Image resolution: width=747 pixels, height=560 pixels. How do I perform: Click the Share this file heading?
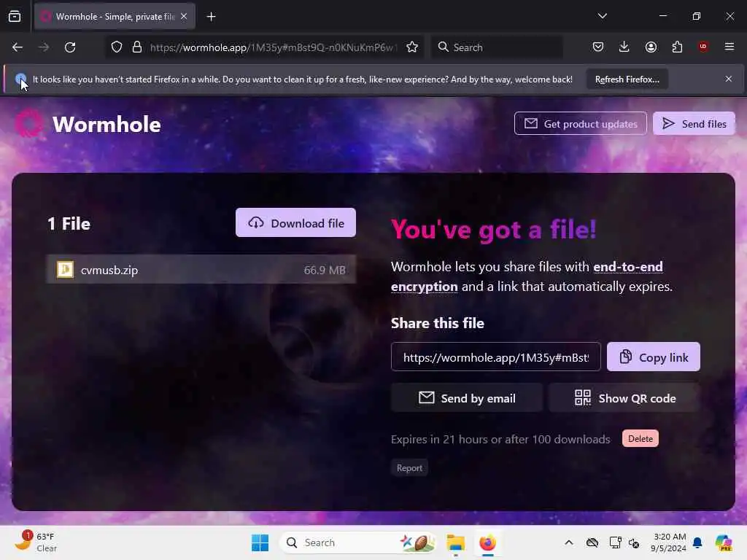pos(438,323)
